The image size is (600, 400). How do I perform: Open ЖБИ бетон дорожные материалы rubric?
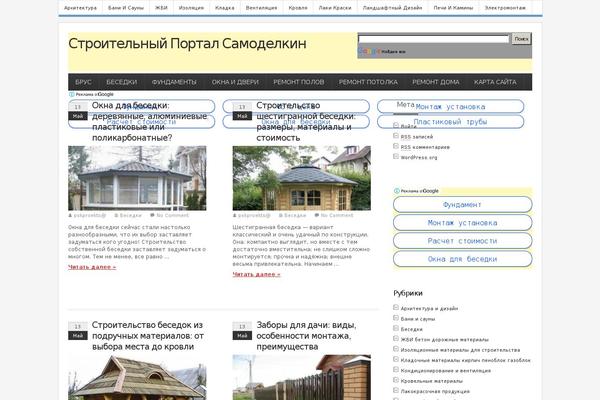click(x=445, y=340)
